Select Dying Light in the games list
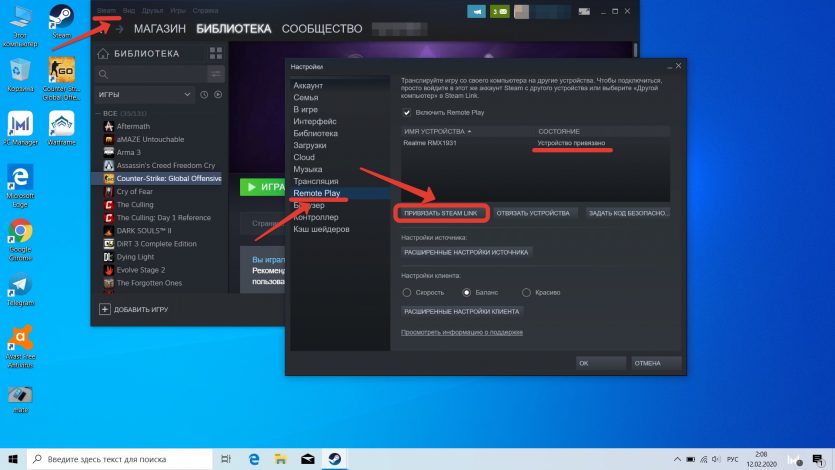 pos(135,257)
